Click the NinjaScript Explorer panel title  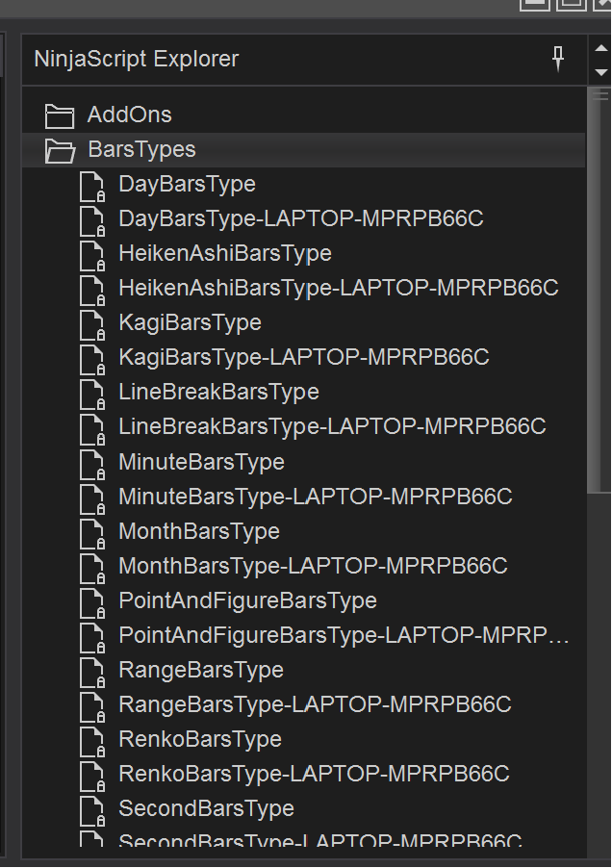click(136, 59)
